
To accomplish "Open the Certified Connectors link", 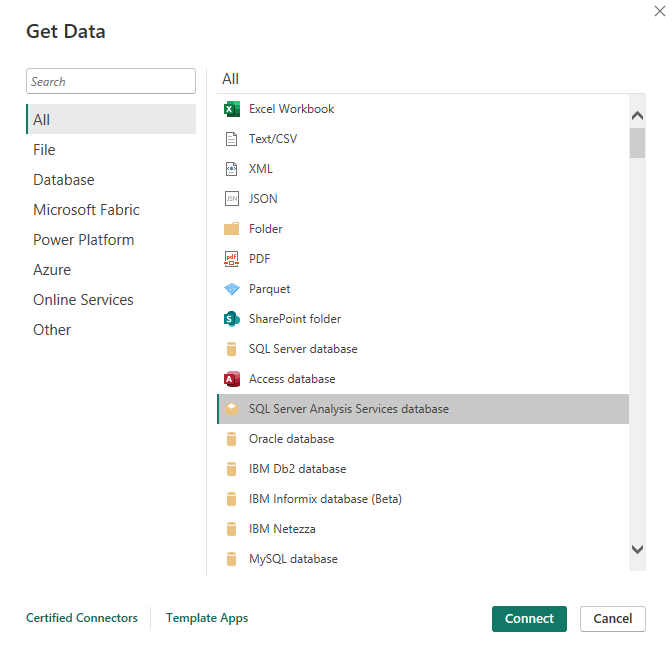I will coord(82,618).
